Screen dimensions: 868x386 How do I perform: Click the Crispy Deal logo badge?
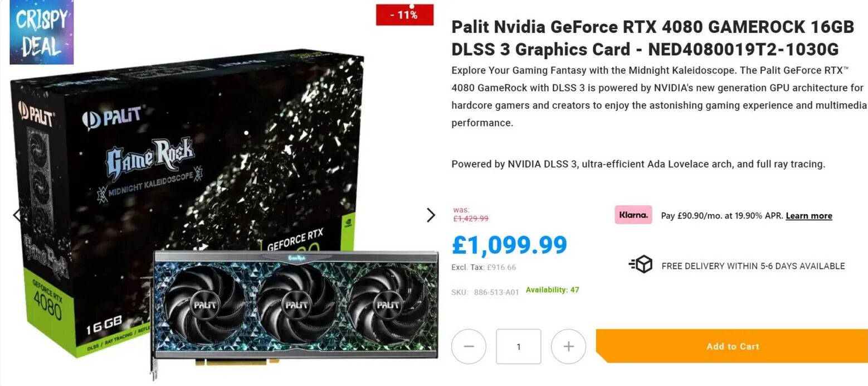(x=42, y=32)
